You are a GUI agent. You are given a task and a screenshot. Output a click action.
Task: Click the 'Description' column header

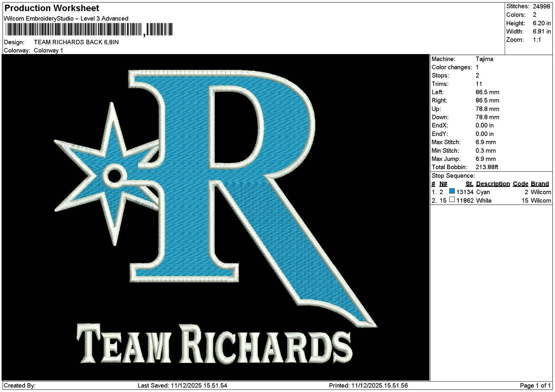click(x=493, y=184)
